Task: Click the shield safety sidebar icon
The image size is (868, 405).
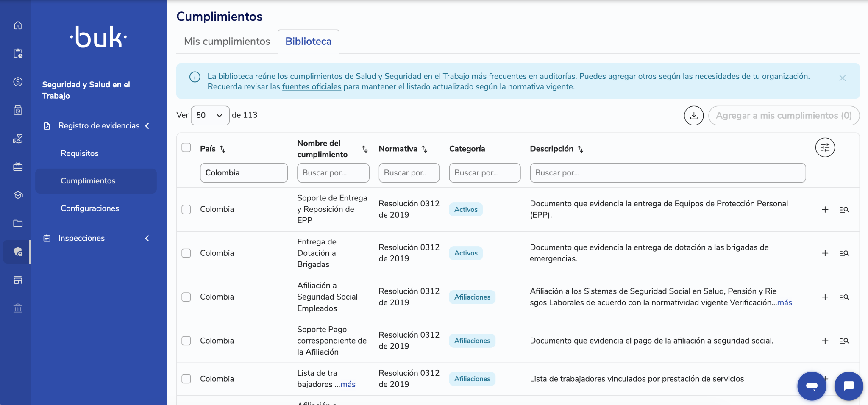Action: [18, 252]
